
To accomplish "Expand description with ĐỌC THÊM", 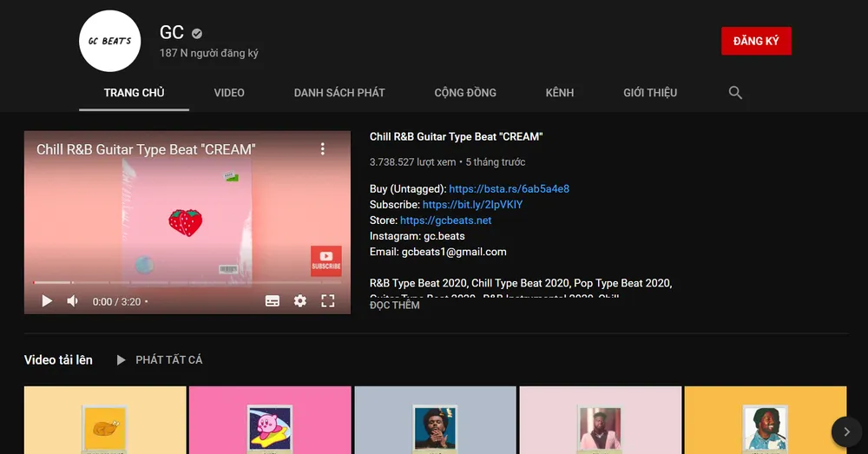I will (395, 306).
